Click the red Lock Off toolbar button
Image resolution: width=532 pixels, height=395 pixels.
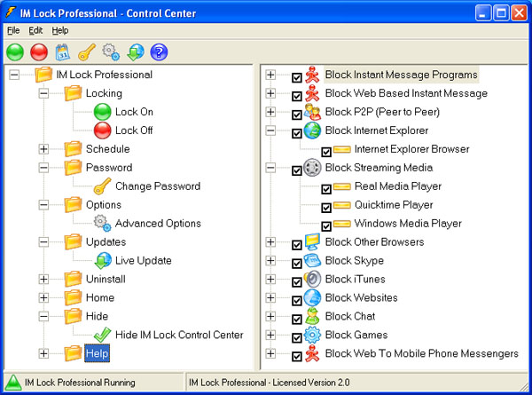tap(39, 52)
